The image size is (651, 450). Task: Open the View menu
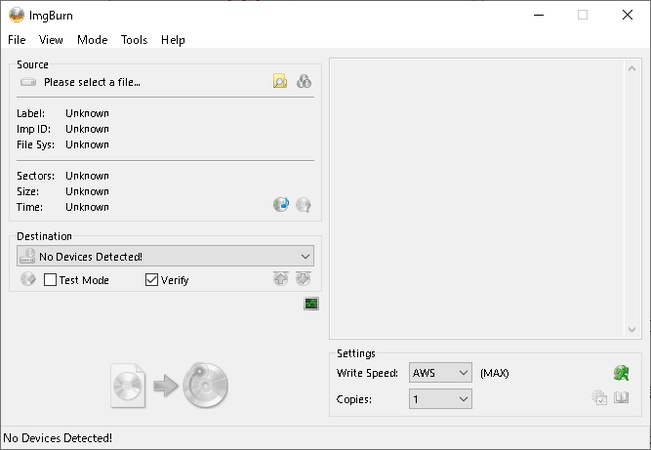pyautogui.click(x=51, y=40)
